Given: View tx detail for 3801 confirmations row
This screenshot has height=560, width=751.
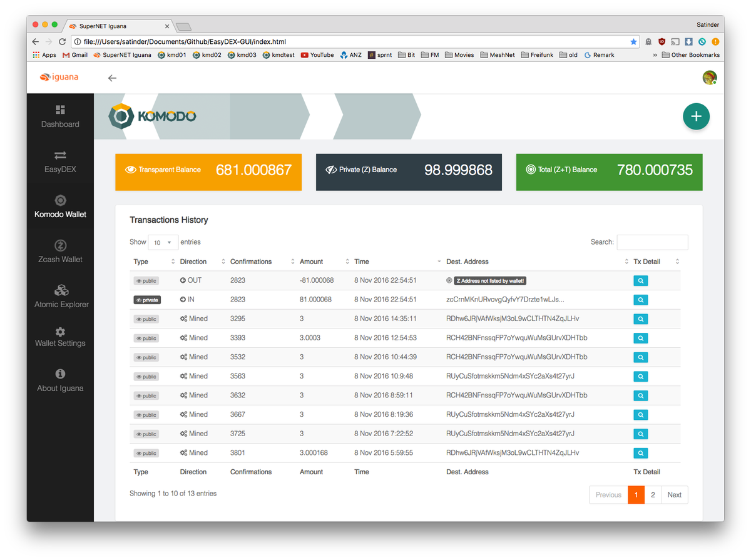Looking at the screenshot, I should point(640,453).
